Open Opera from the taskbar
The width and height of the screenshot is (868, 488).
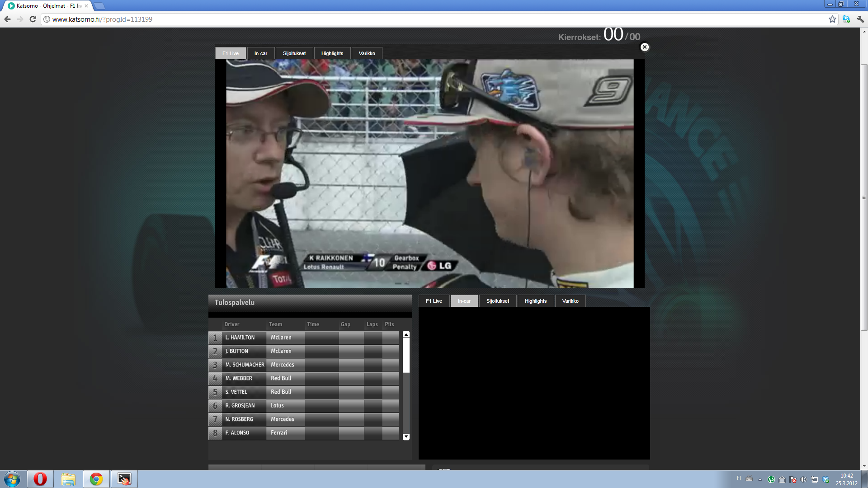click(x=40, y=479)
